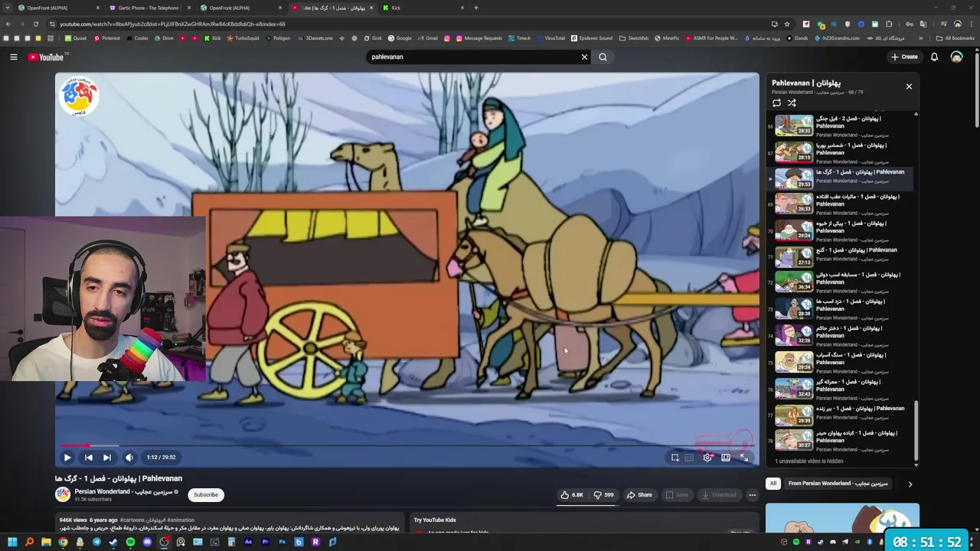
Task: Go to YouTube home via logo
Action: (47, 57)
